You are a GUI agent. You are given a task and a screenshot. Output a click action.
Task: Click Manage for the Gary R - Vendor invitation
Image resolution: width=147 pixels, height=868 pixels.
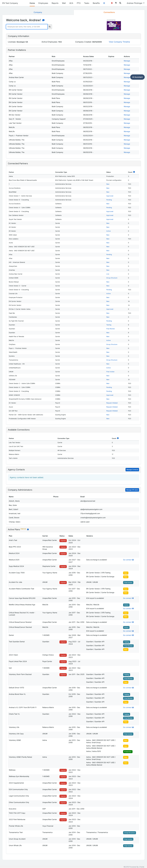click(127, 119)
